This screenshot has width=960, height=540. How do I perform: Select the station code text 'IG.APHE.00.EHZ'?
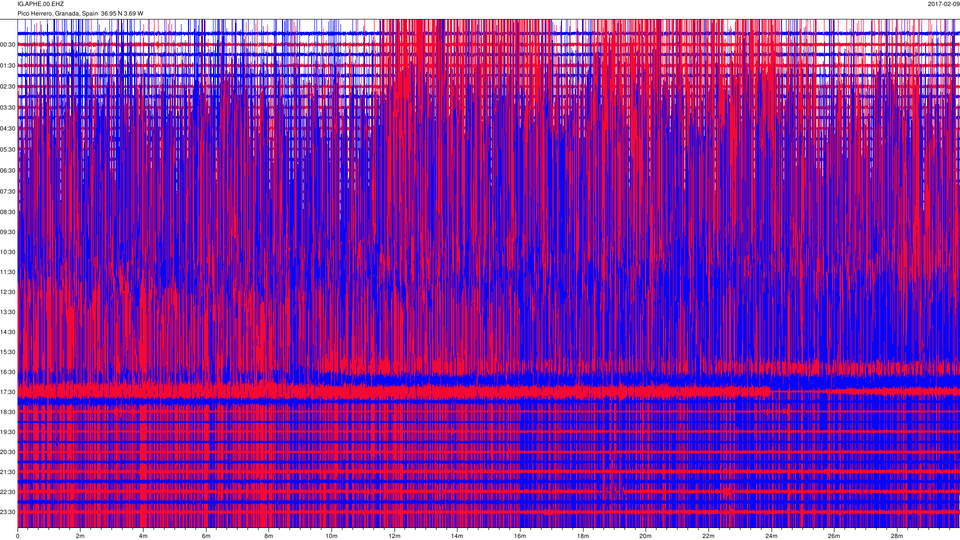pos(40,4)
